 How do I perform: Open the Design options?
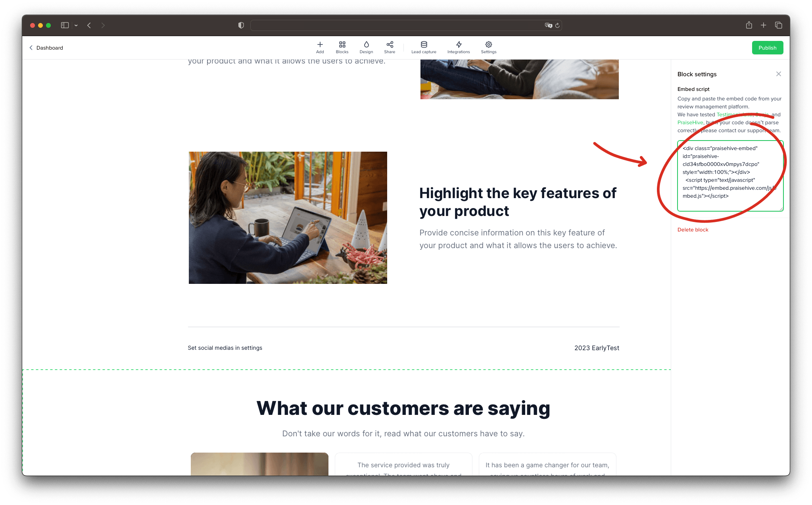pyautogui.click(x=366, y=47)
